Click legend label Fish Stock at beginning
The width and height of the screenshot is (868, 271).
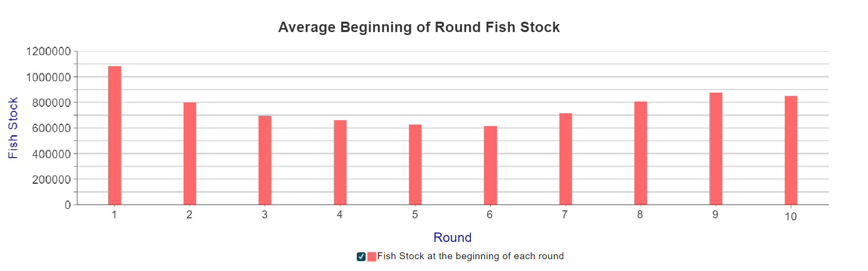coord(470,256)
